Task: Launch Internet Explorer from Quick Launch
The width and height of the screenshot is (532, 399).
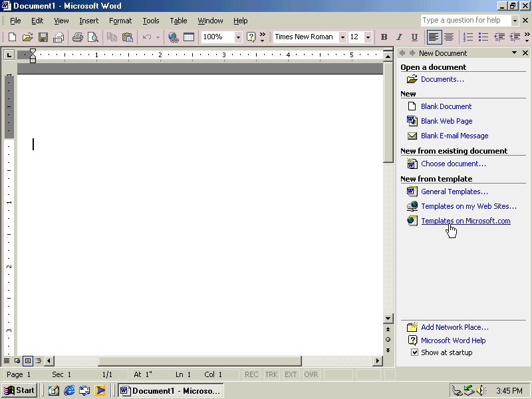Action: pyautogui.click(x=69, y=390)
